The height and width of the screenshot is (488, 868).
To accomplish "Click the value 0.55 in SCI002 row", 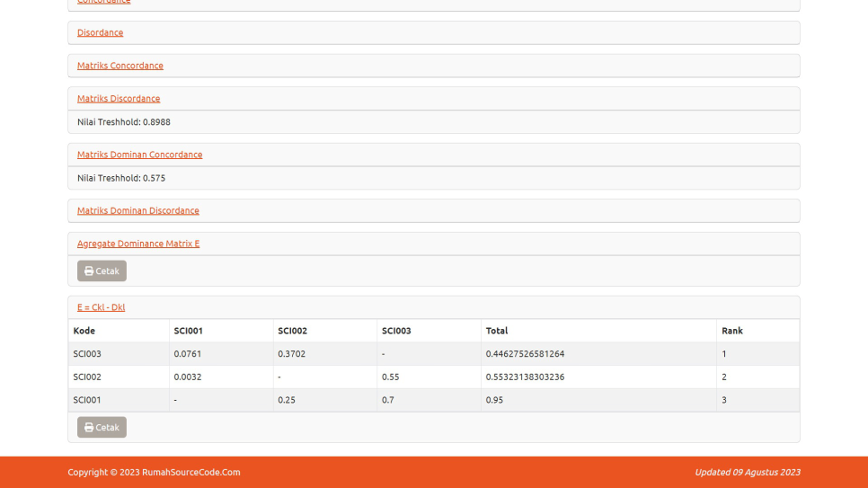I will pos(390,377).
